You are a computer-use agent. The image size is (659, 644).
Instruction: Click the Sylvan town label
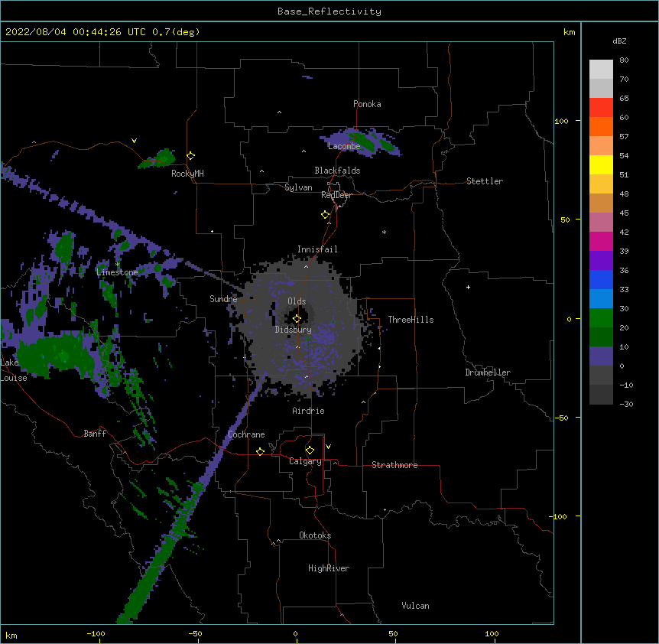(x=298, y=187)
